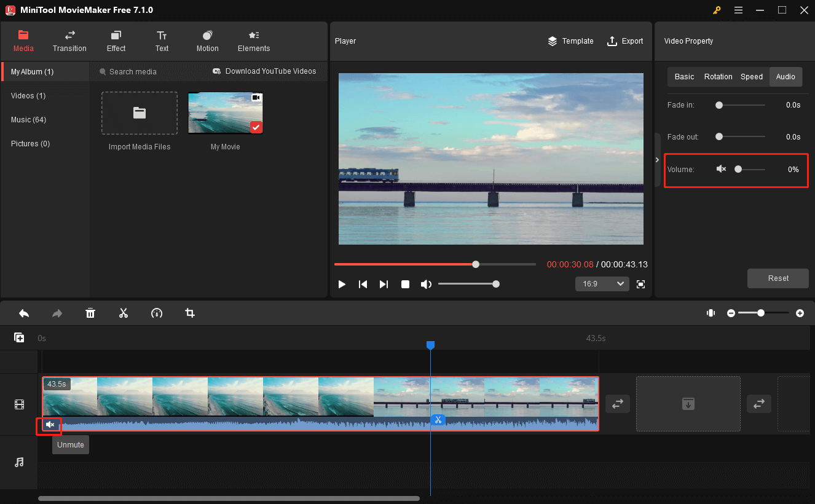Screen dimensions: 815x504
Task: Delete the selected clip via the trash icon
Action: [90, 313]
